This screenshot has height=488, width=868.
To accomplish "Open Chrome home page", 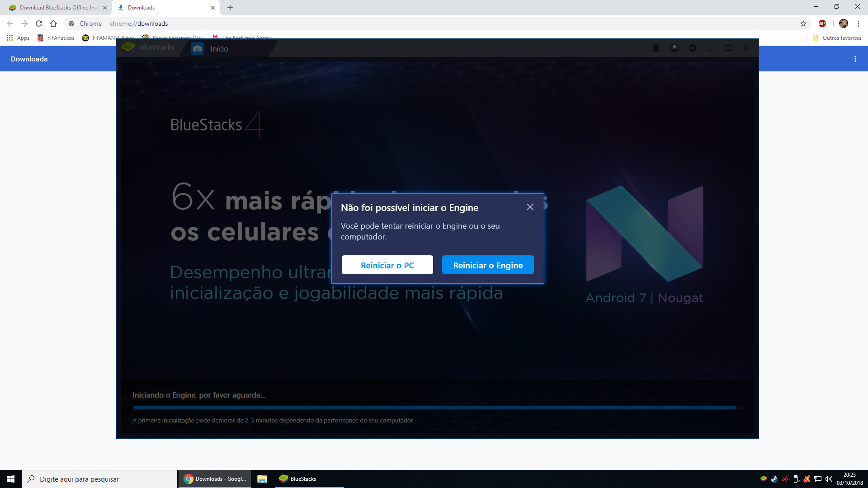I will (x=53, y=23).
